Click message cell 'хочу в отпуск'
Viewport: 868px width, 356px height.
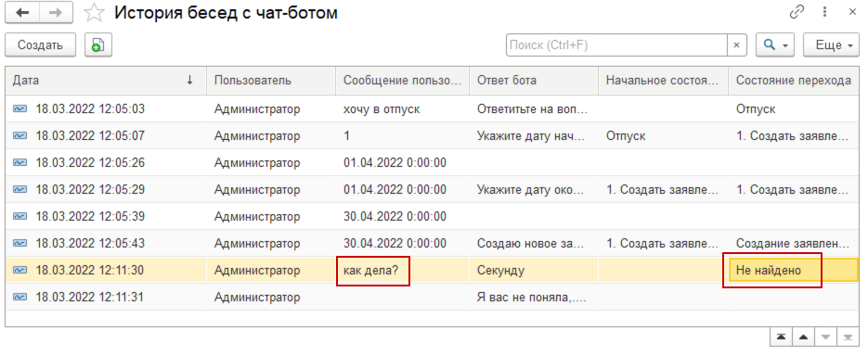382,108
